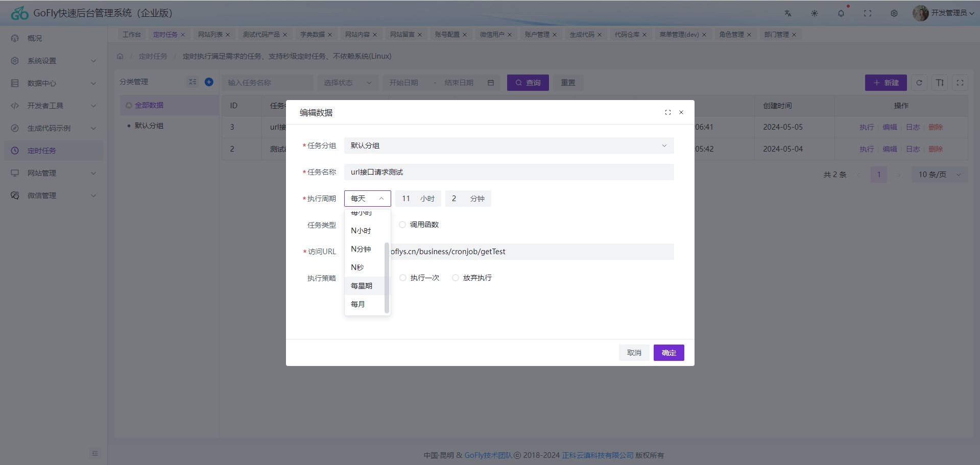This screenshot has width=980, height=465.
Task: Close the 字典数据 tab
Action: click(x=330, y=35)
